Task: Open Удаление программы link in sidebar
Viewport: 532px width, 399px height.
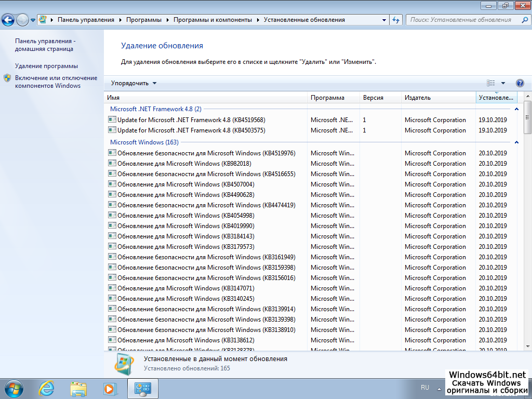Action: (x=46, y=66)
